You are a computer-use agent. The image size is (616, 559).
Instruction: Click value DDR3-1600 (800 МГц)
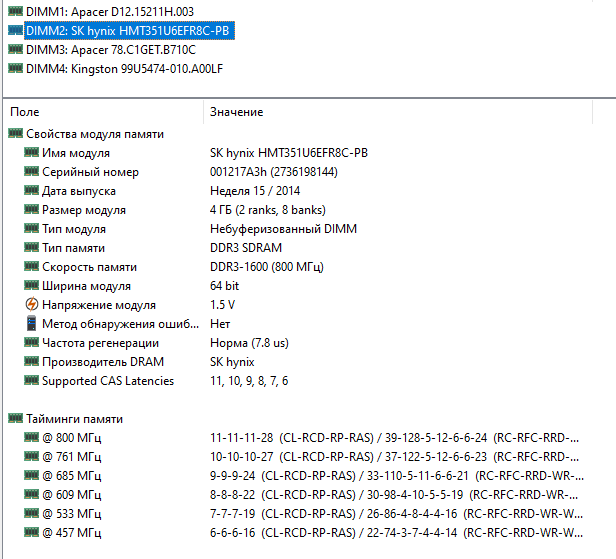[267, 267]
